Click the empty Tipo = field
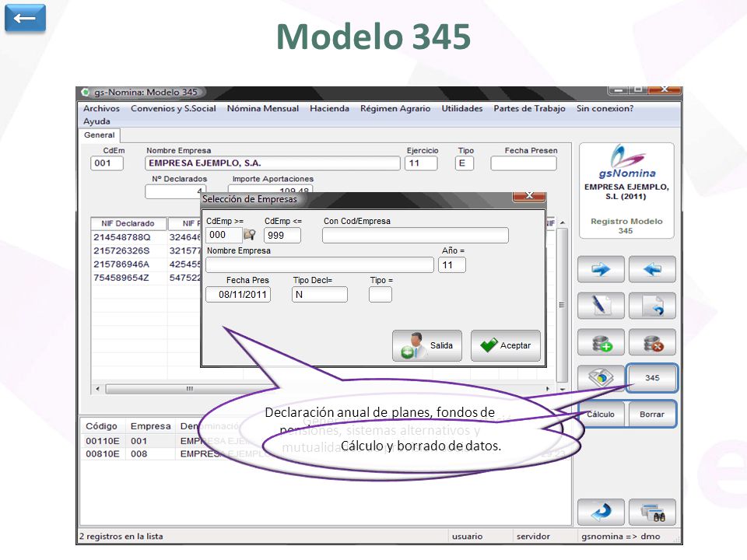The width and height of the screenshot is (747, 560). click(381, 294)
